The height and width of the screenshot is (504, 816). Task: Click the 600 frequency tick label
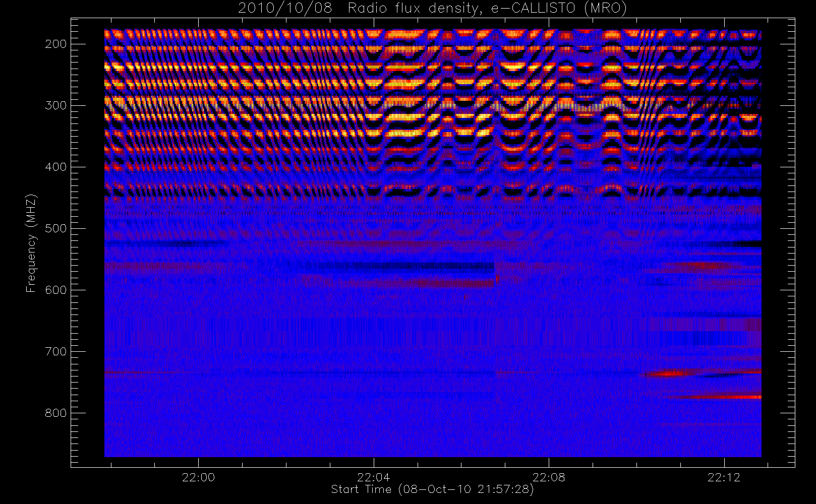point(56,290)
